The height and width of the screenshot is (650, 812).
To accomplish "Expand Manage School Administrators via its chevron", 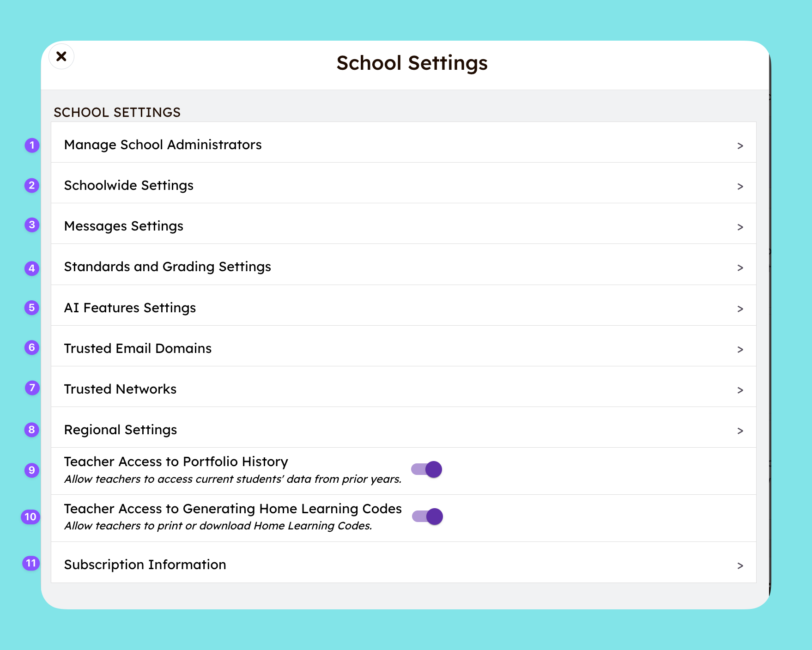I will (740, 145).
